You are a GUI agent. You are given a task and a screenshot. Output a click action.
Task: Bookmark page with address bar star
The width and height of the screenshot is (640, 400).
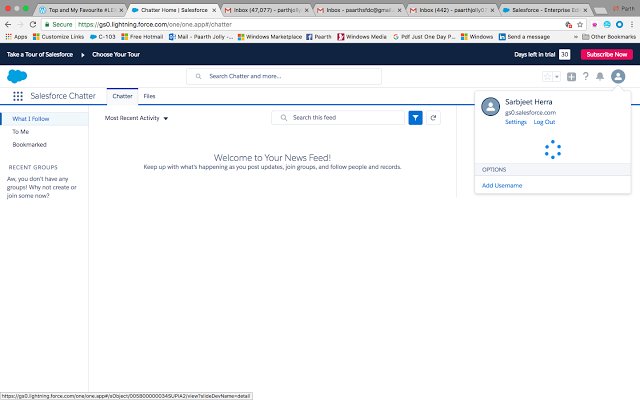(580, 24)
